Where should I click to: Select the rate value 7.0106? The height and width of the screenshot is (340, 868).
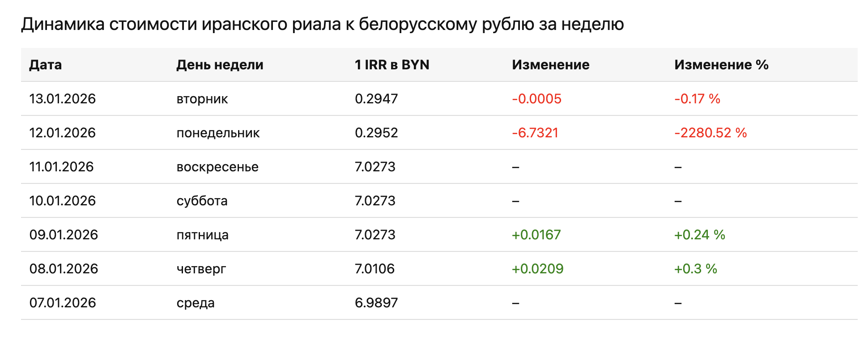click(x=375, y=269)
